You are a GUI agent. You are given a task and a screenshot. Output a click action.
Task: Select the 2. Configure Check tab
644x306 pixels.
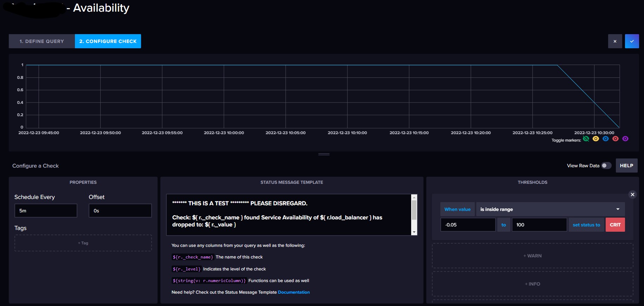tap(108, 41)
